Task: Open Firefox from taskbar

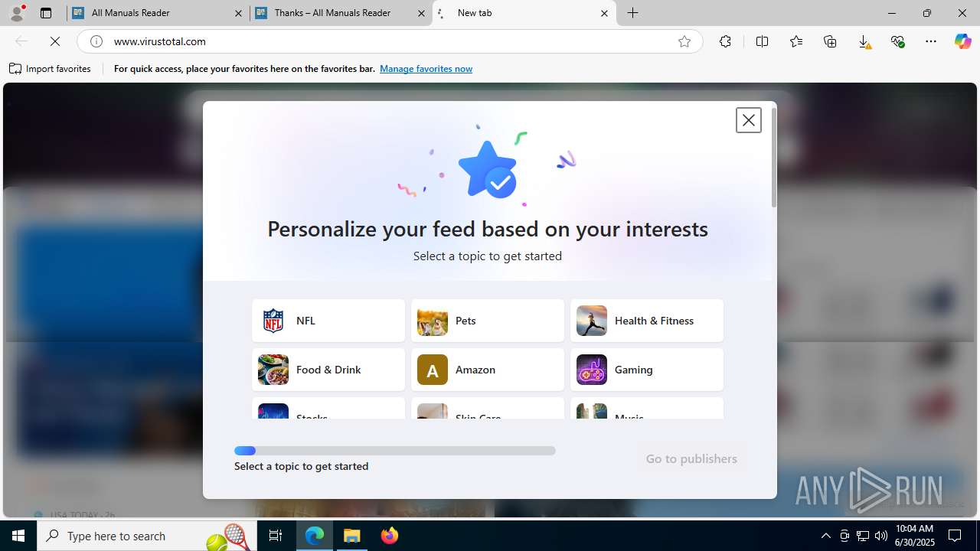Action: tap(390, 536)
